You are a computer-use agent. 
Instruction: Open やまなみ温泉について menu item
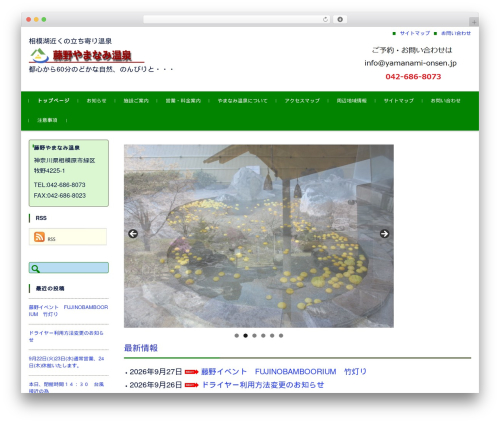pyautogui.click(x=242, y=101)
